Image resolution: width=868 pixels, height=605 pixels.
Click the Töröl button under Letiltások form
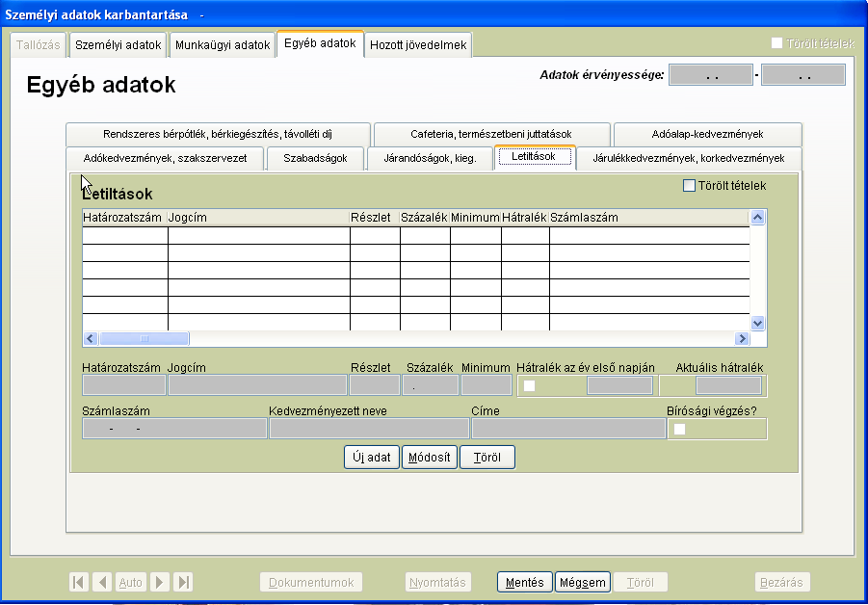(x=487, y=458)
